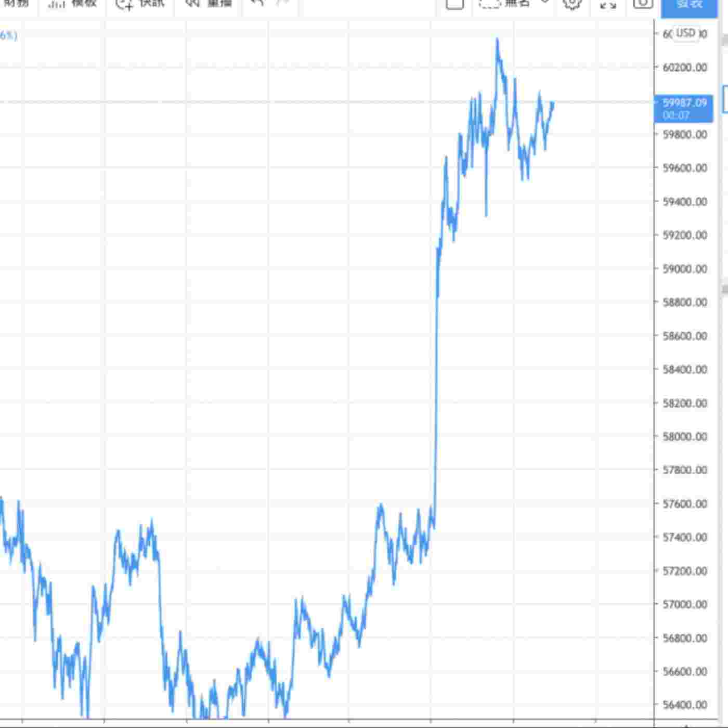Click the 財務 financials toolbar item
728x728 pixels.
pos(16,4)
